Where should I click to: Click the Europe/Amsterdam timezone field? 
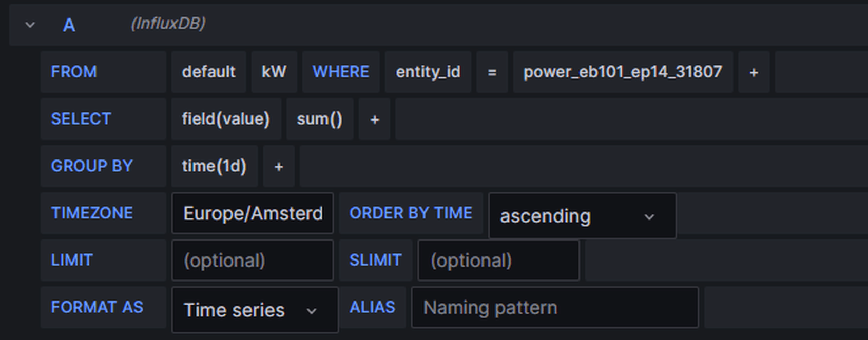point(253,213)
